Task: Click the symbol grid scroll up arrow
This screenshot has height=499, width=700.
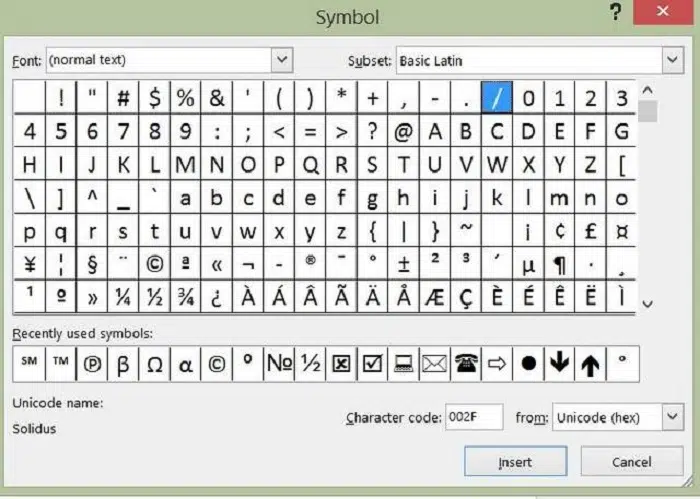Action: click(648, 90)
